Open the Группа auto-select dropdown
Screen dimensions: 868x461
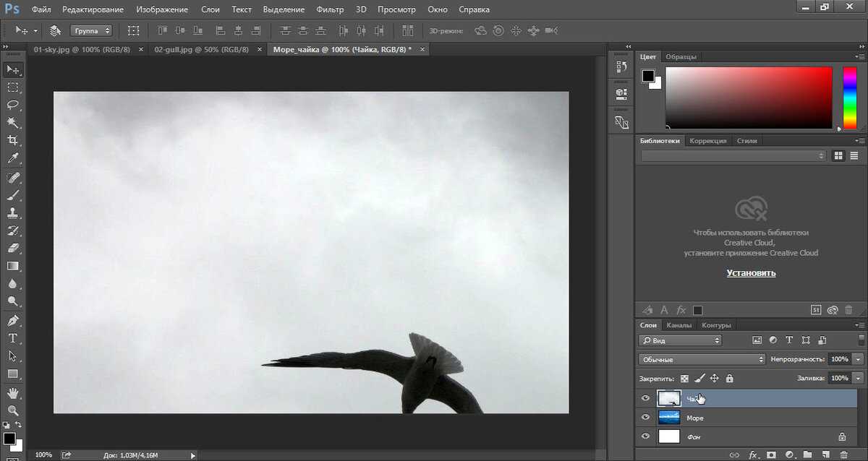point(91,31)
